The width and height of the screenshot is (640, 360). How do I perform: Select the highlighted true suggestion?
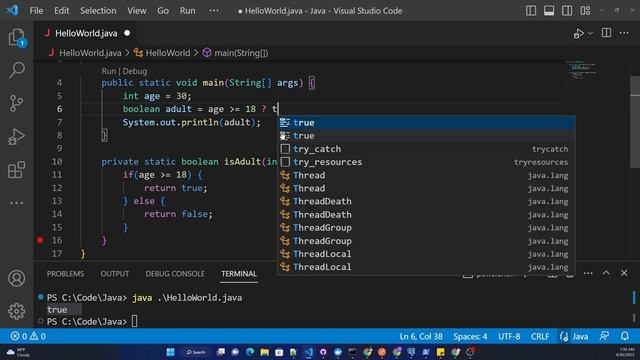point(427,122)
